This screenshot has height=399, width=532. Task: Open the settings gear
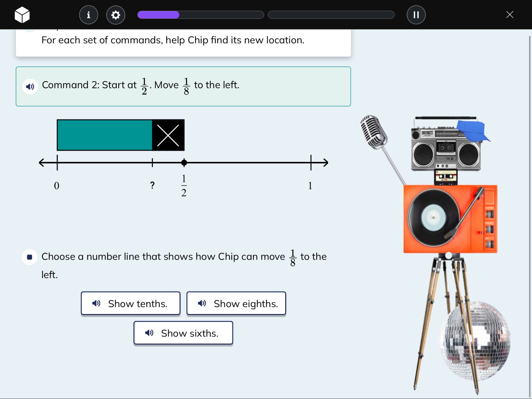116,15
